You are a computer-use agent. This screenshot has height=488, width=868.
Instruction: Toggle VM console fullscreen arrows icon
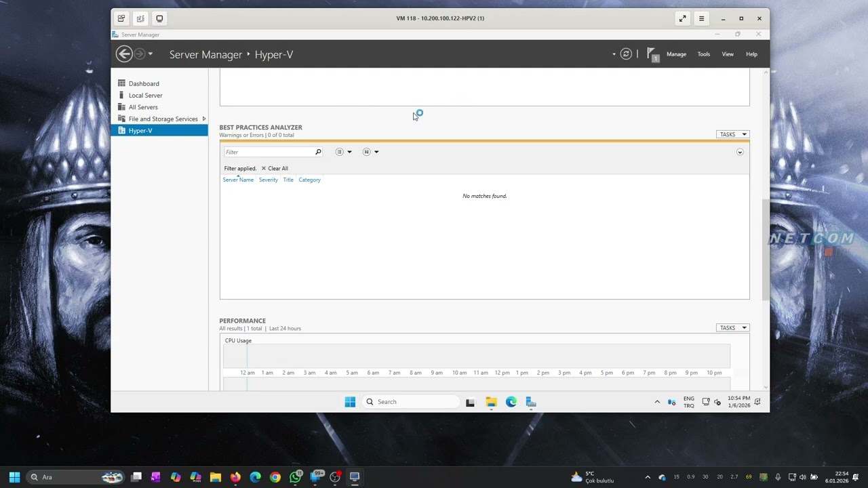tap(682, 18)
